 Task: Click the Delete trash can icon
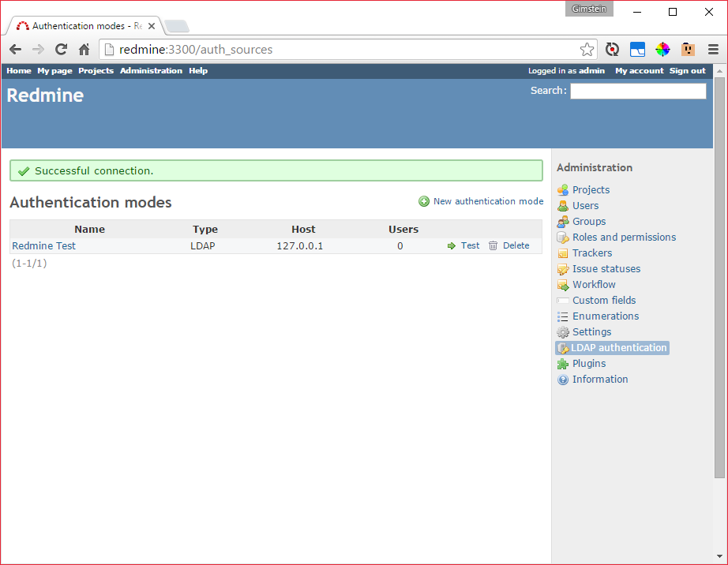click(493, 246)
